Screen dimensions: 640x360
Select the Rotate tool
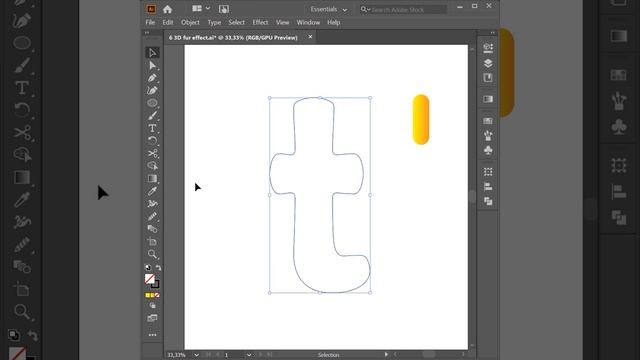152,141
